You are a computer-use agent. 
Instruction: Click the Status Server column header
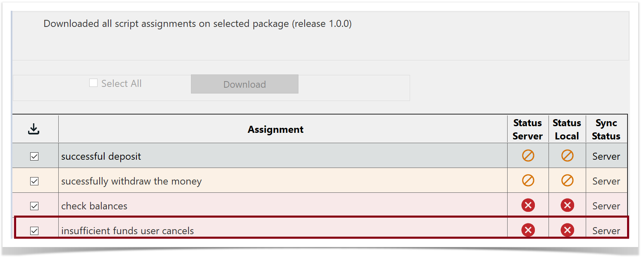coord(527,129)
